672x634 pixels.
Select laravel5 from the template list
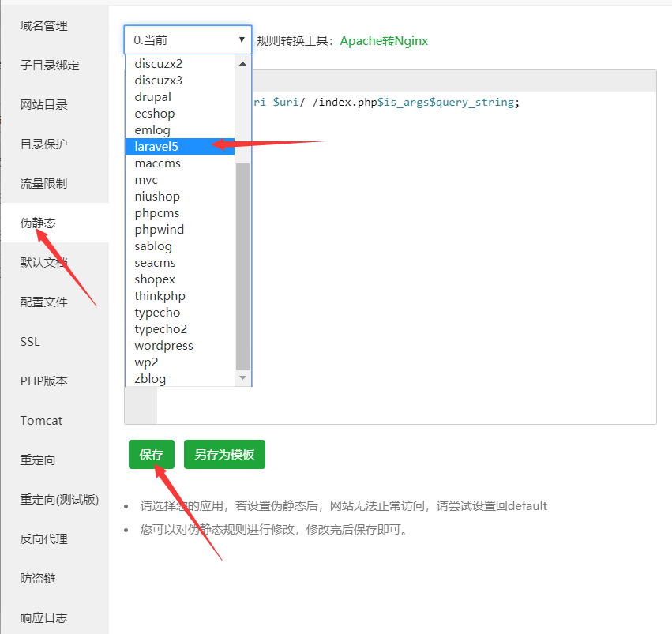tap(156, 146)
